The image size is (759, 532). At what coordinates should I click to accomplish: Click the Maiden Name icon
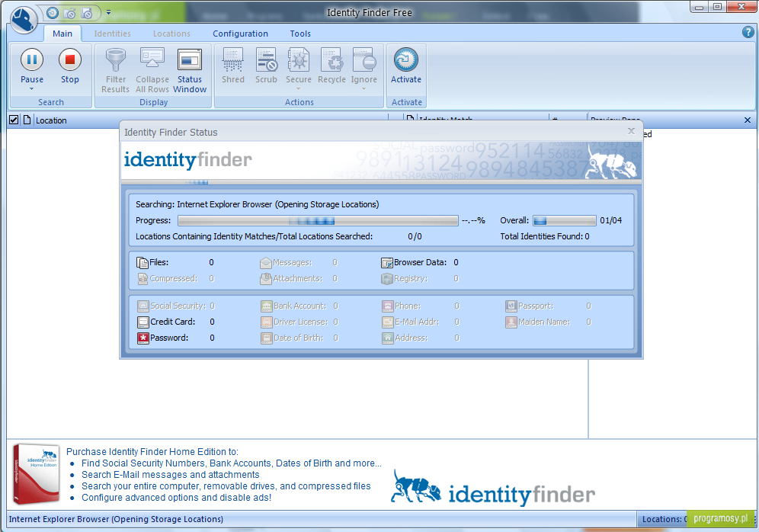(511, 322)
